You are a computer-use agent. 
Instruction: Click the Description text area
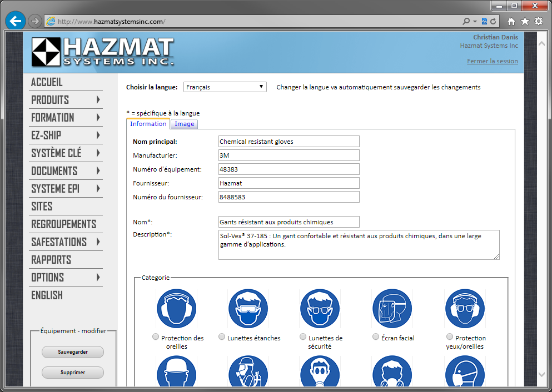(359, 244)
